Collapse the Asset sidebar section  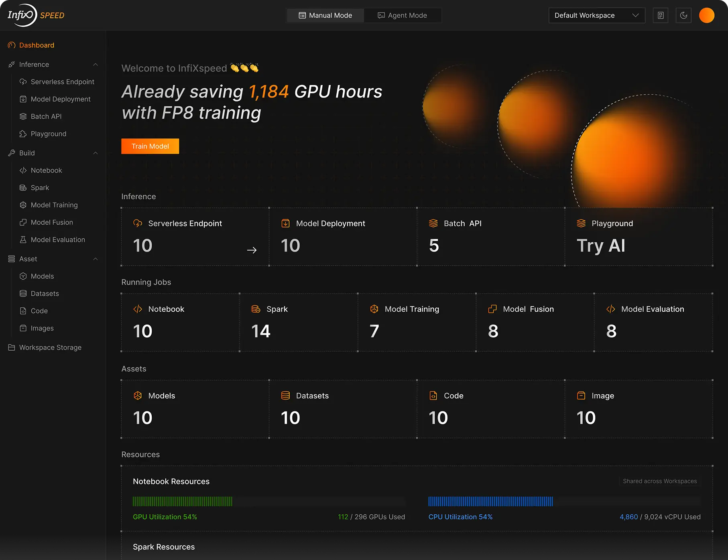tap(96, 259)
